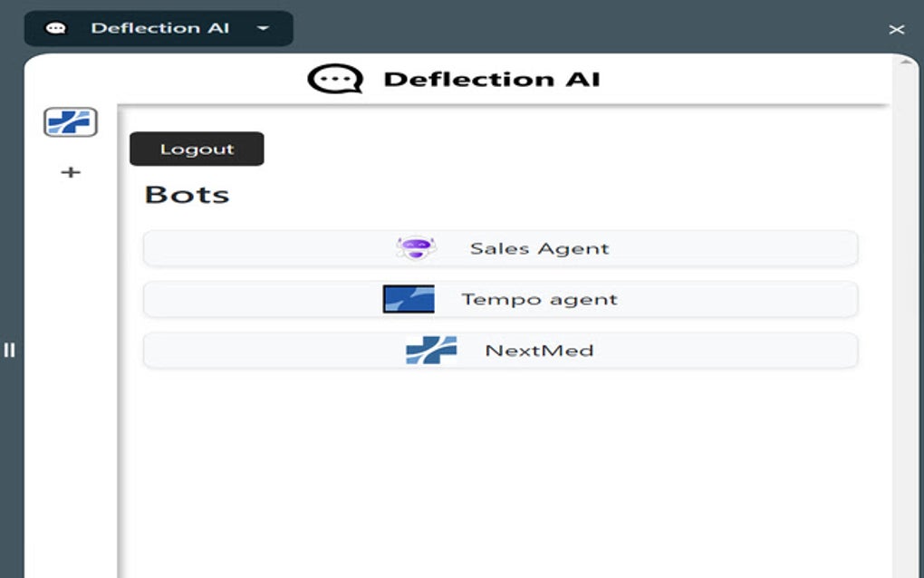Click the blue cross icon beside NextMed label
This screenshot has height=578, width=924.
[431, 351]
